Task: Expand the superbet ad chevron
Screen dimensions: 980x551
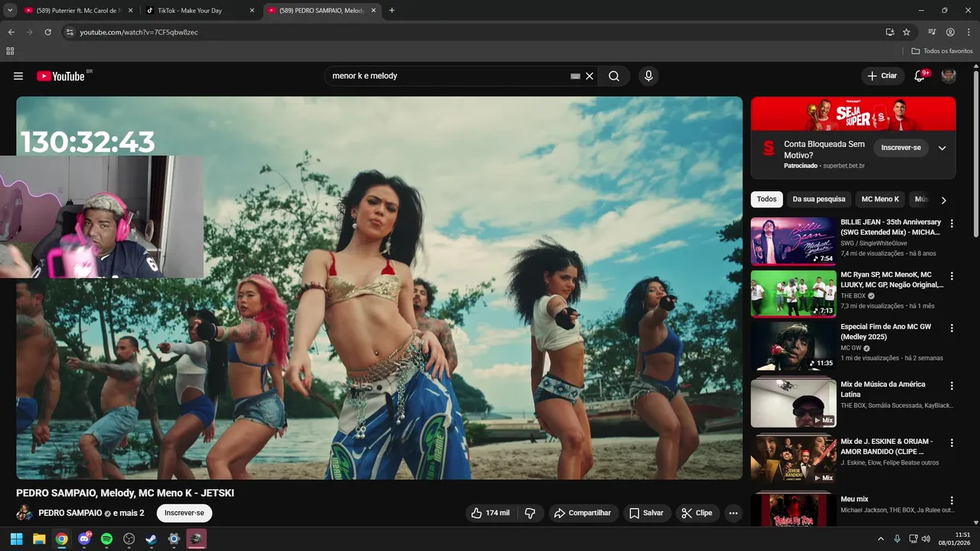Action: tap(942, 148)
